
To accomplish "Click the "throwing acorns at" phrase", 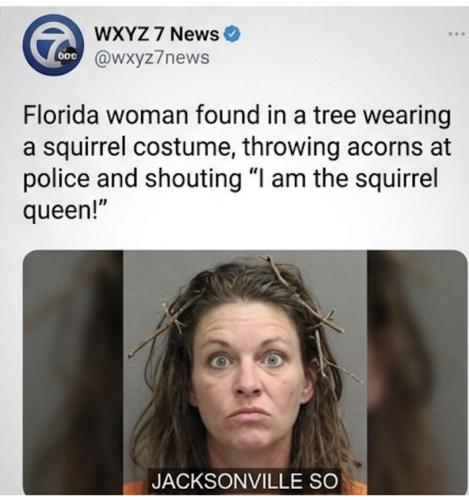I will click(347, 147).
